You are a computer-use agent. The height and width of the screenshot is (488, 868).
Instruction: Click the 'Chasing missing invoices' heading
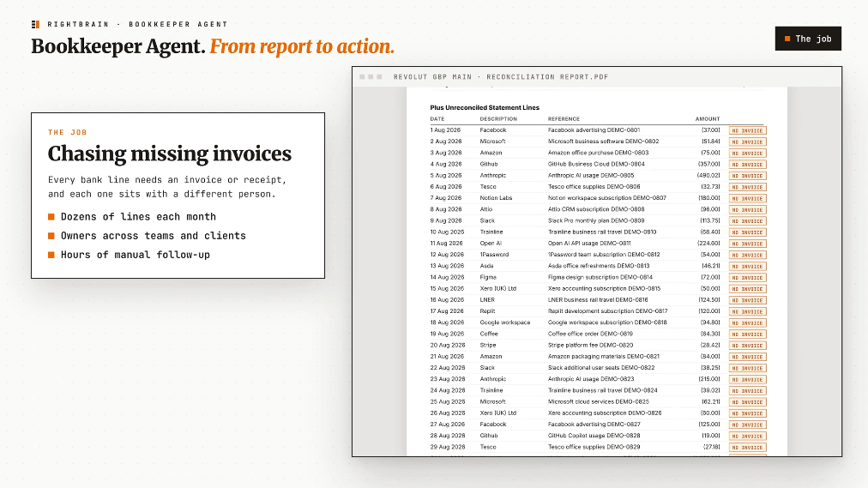click(169, 154)
